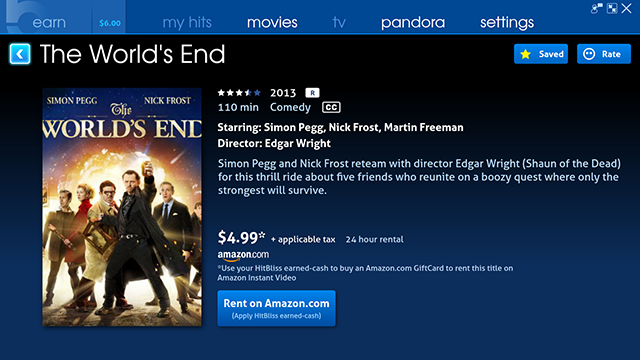This screenshot has height=360, width=640.
Task: Close the HitBliss window
Action: click(x=627, y=8)
